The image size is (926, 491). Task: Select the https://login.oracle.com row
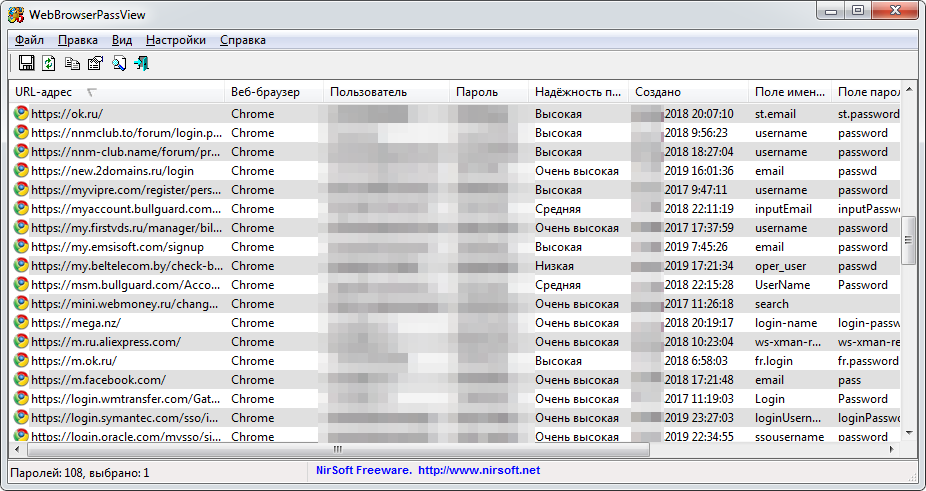455,436
